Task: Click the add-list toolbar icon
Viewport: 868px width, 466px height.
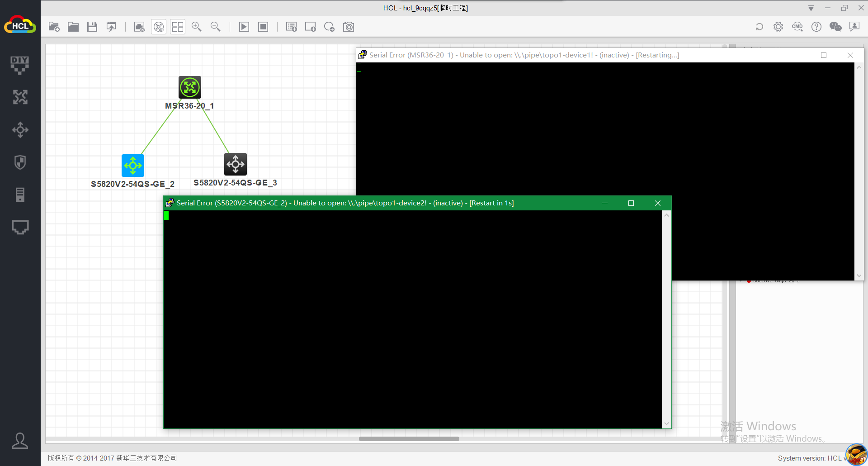Action: pyautogui.click(x=292, y=27)
